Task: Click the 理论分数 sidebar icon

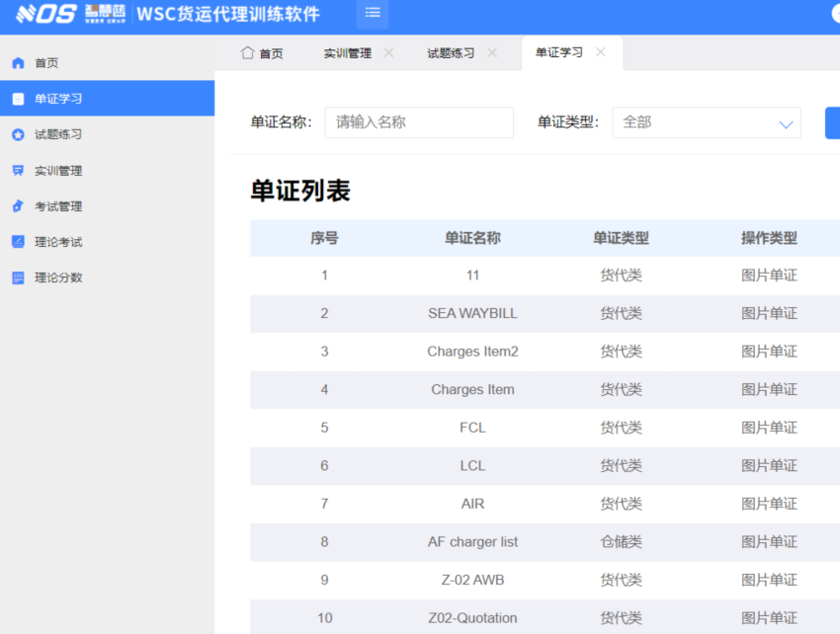Action: coord(18,277)
